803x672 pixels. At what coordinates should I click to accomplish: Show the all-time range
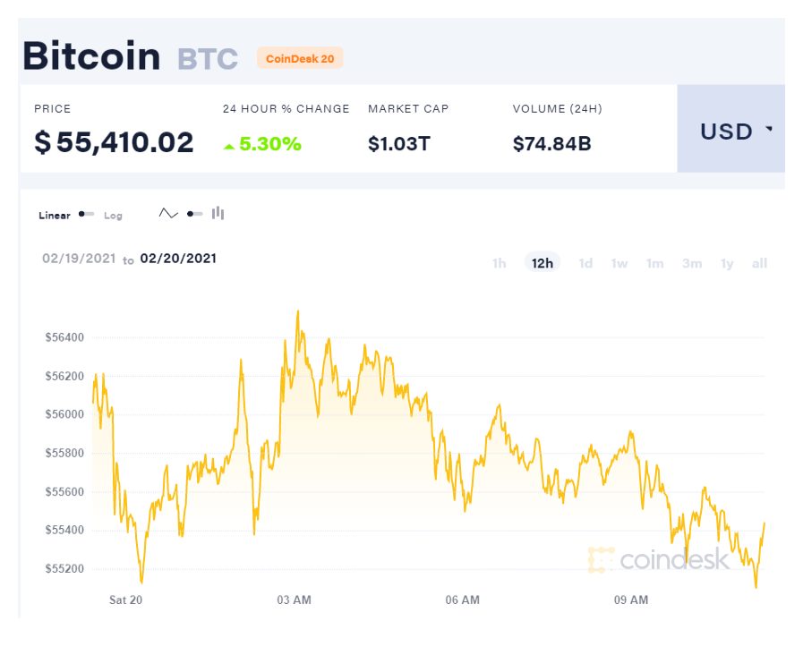point(759,263)
